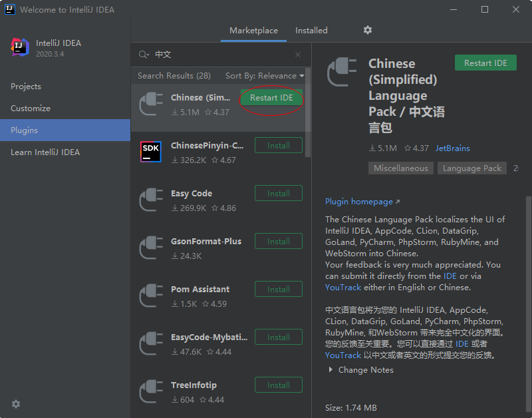Click the IntelliJ title bar app icon
This screenshot has height=418, width=532.
10,9
